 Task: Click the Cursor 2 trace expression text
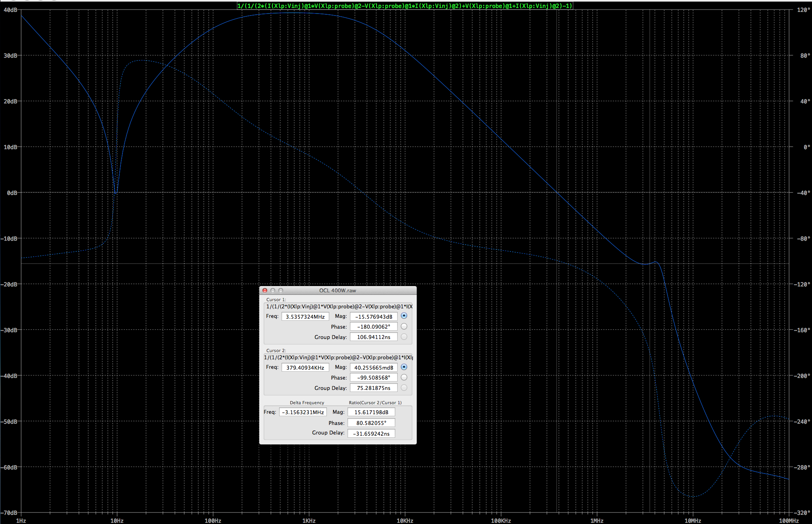click(338, 357)
